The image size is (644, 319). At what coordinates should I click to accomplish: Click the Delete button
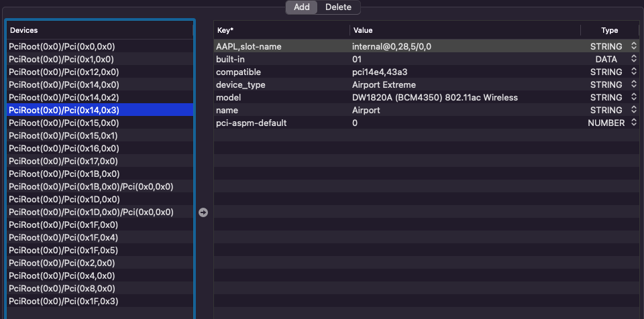coord(338,7)
